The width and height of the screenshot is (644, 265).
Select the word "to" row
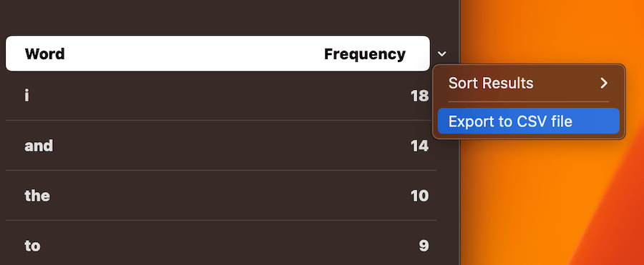(x=221, y=245)
